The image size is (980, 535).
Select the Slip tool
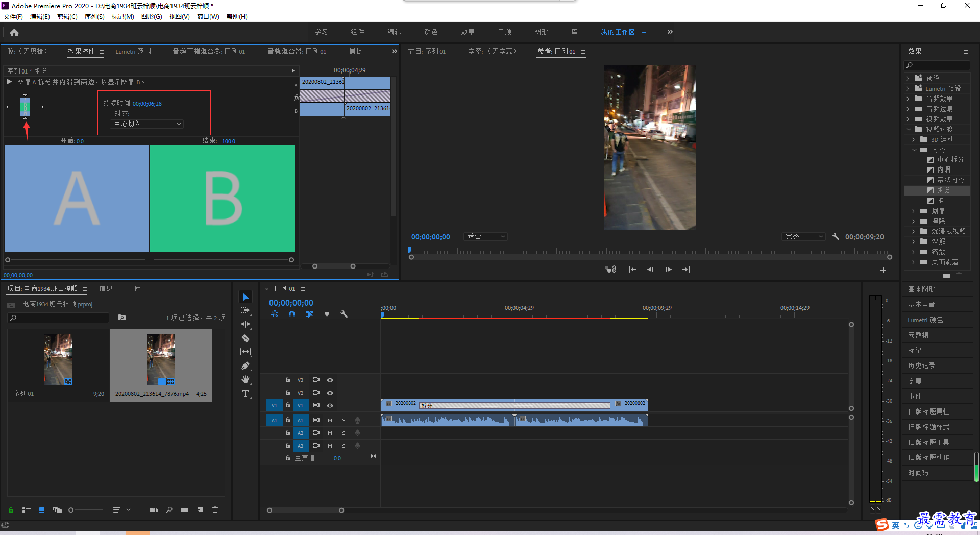point(246,352)
